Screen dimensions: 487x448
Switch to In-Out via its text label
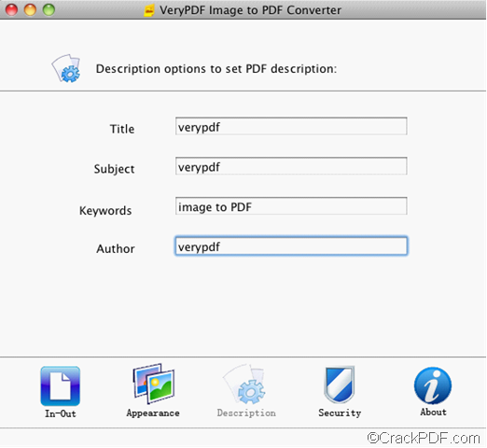coord(61,413)
